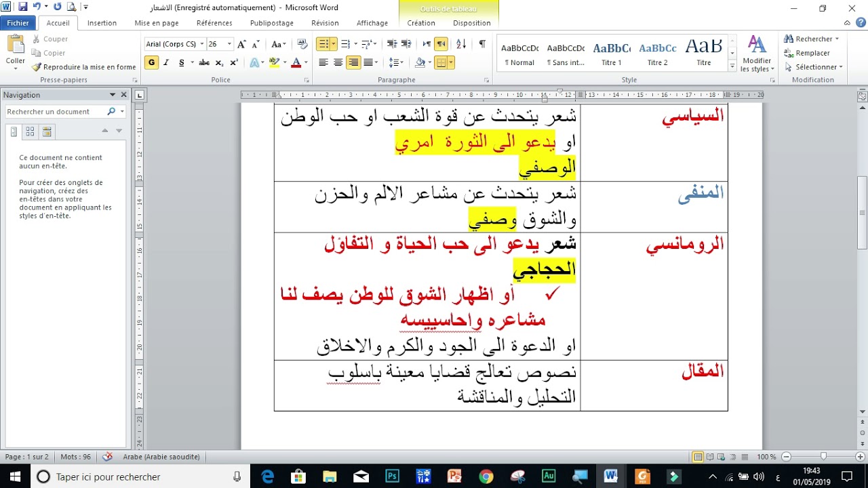The image size is (868, 488).
Task: Open the font name Arial dropdown
Action: pos(202,44)
